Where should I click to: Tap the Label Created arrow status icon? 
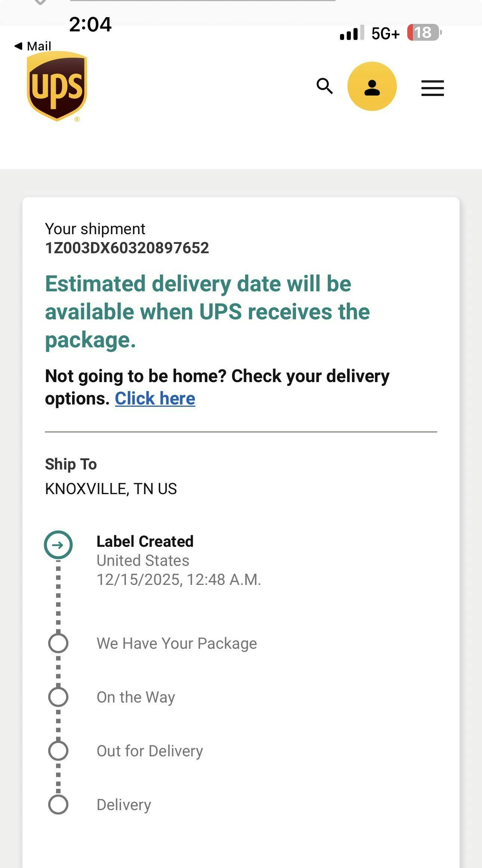(58, 545)
